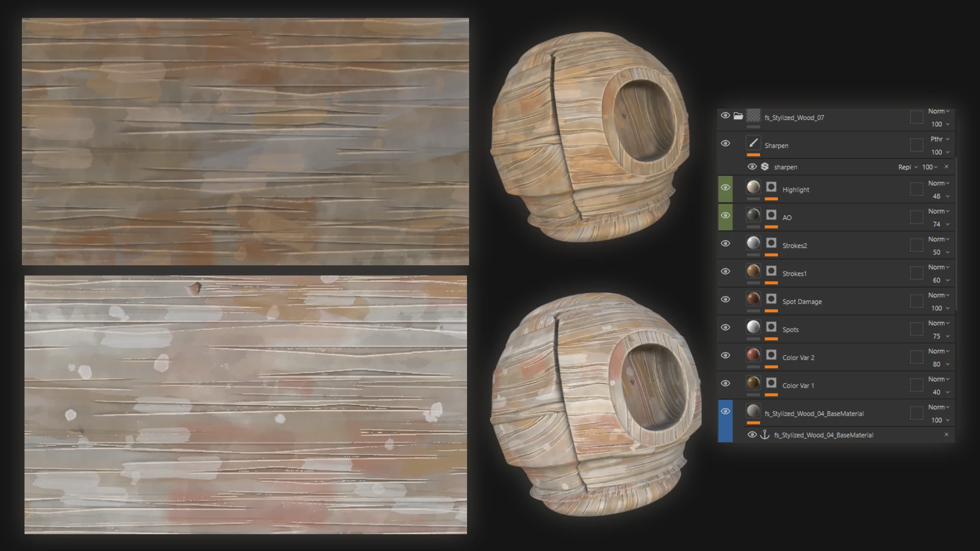The width and height of the screenshot is (980, 551).
Task: Open AO layer blend mode dropdown
Action: pyautogui.click(x=939, y=211)
